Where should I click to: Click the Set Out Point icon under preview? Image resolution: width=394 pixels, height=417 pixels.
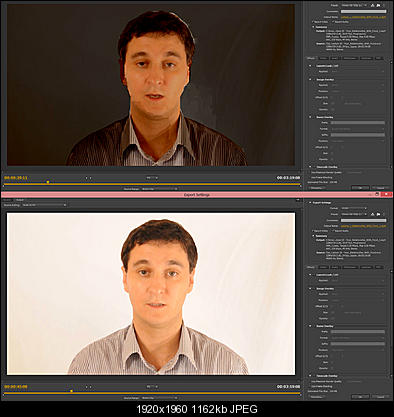[90, 387]
